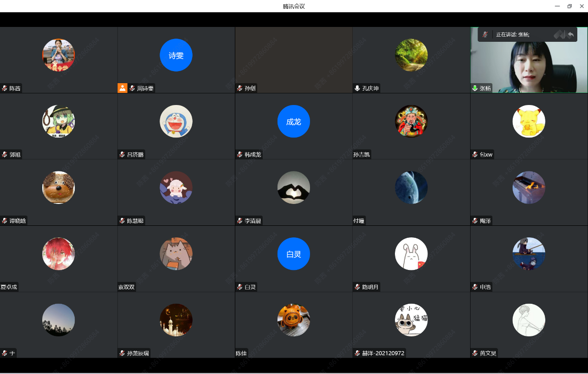Click the muted mic icon beside 路明月
588x374 pixels.
357,287
